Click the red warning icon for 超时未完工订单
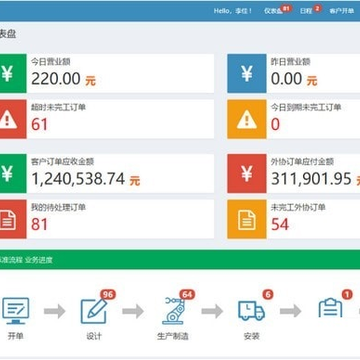This screenshot has width=360, height=360. (13, 119)
